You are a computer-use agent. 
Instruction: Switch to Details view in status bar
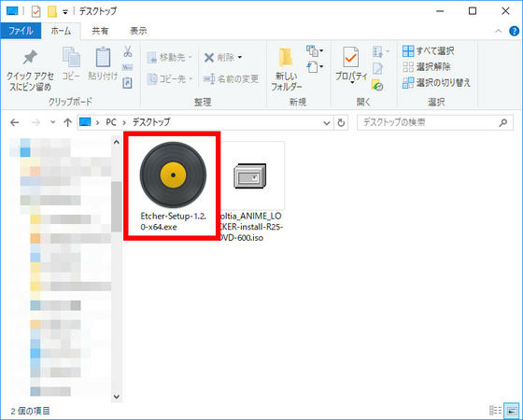tap(495, 410)
